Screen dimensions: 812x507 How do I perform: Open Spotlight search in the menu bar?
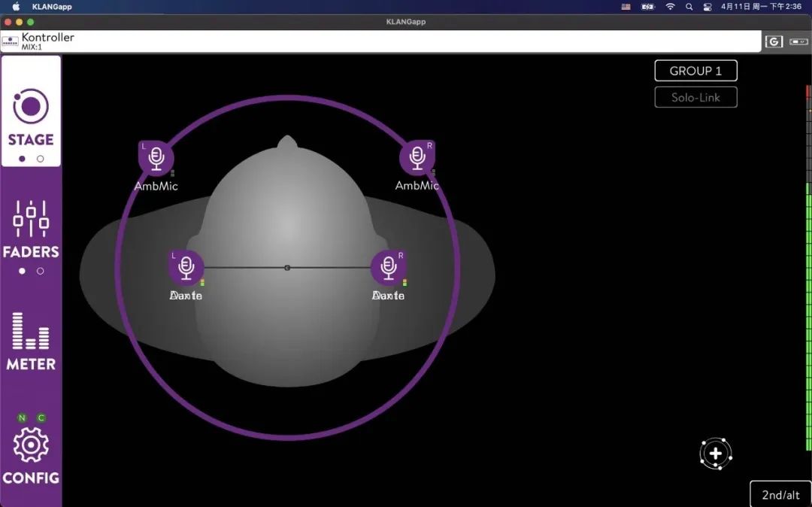point(689,7)
